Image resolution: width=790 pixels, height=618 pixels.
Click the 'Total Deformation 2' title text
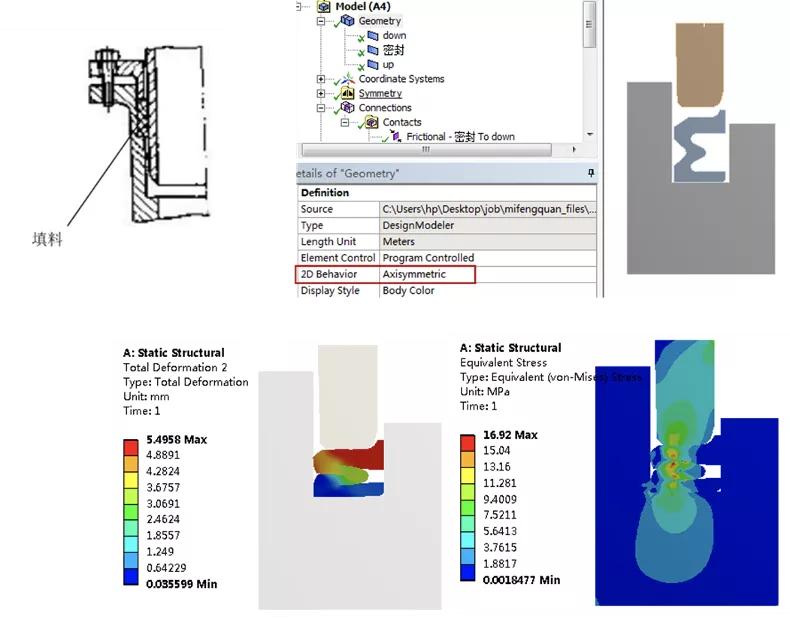[x=175, y=367]
